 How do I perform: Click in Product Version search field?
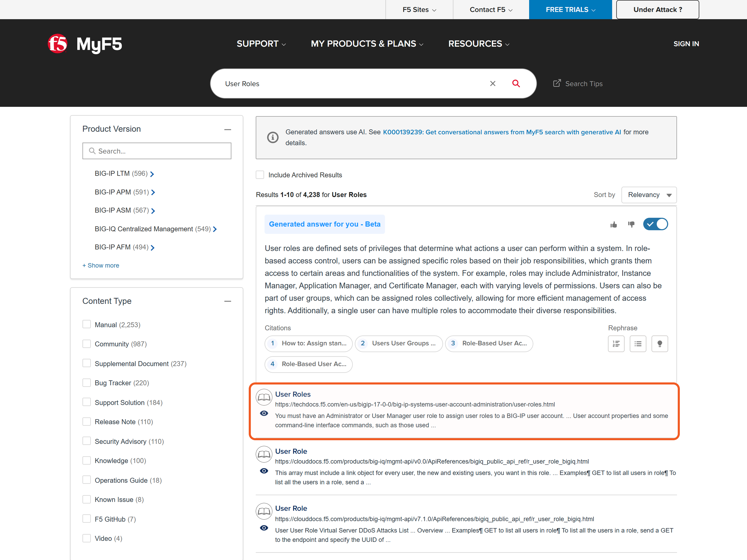pos(157,151)
